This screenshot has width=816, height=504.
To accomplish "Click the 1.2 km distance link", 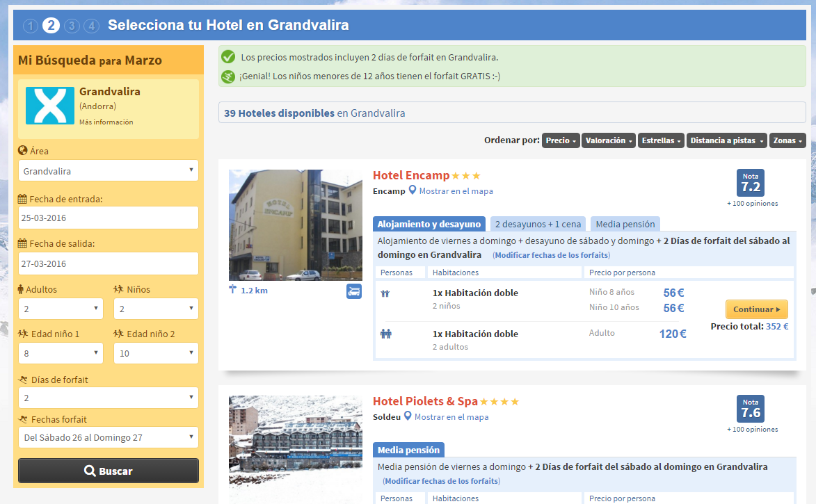I will (x=254, y=290).
